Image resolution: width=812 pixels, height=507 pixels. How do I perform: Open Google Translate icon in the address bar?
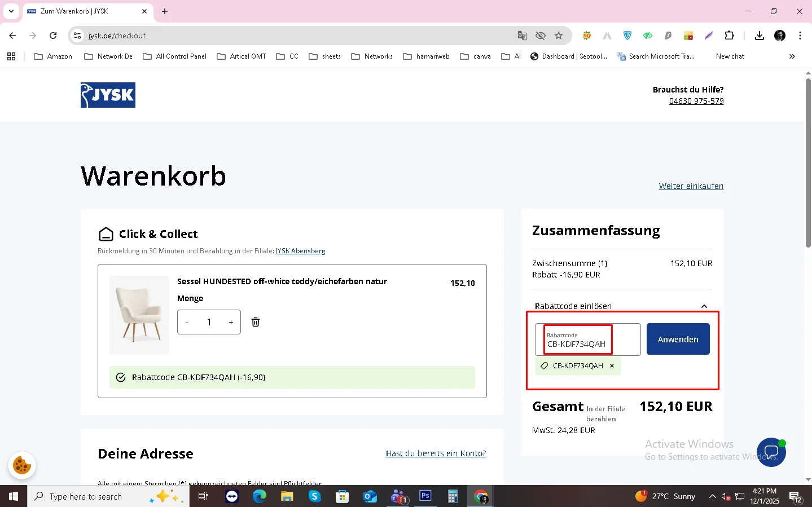(x=522, y=35)
